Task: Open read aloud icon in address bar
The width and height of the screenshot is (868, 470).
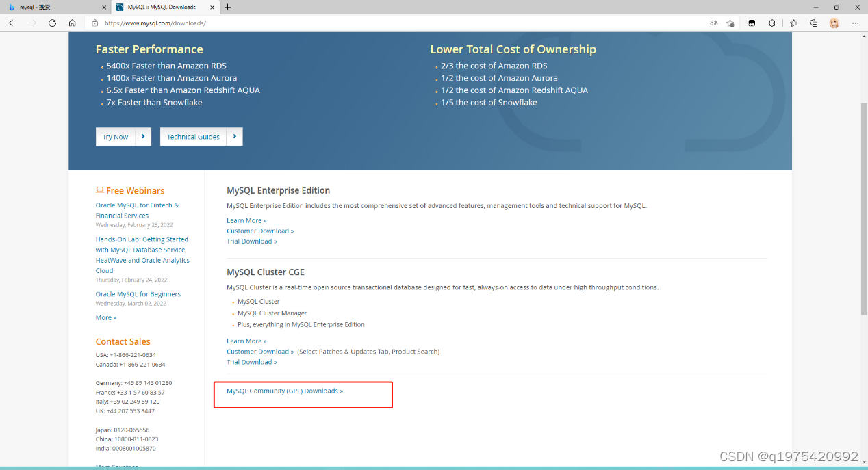Action: (714, 23)
